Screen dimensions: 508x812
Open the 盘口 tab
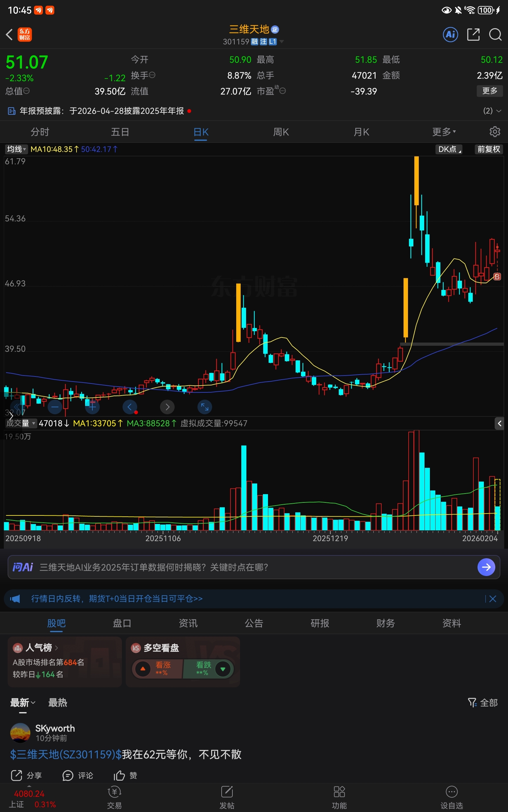click(122, 623)
